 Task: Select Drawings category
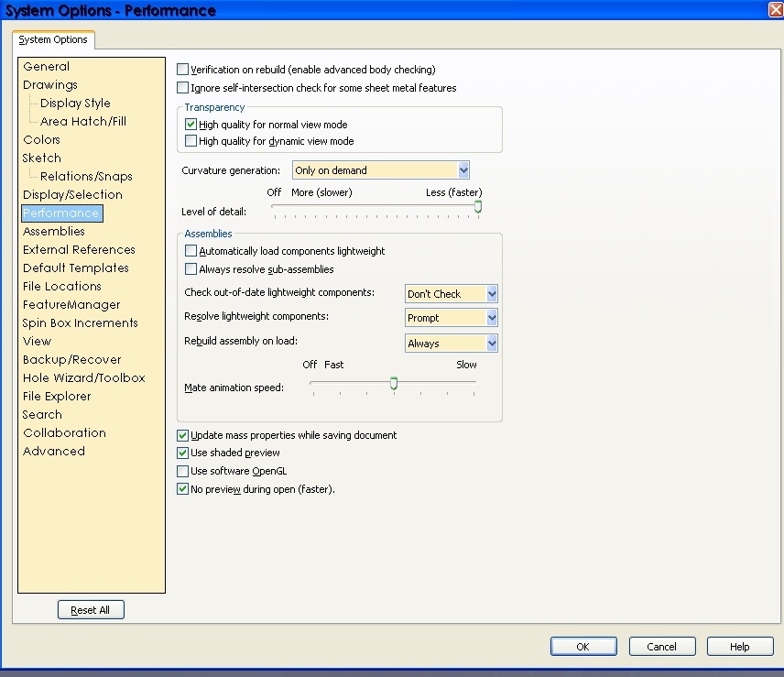(x=50, y=85)
